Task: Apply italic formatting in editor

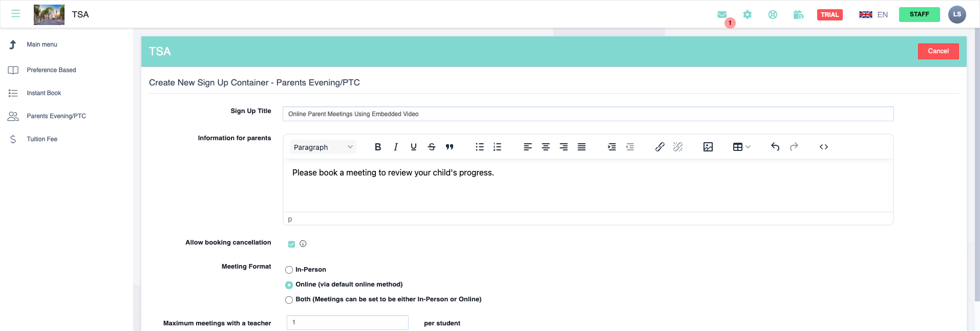Action: pos(396,147)
